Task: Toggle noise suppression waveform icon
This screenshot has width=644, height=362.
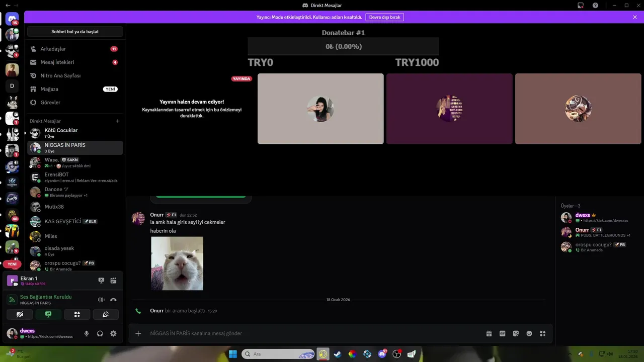Action: (101, 300)
